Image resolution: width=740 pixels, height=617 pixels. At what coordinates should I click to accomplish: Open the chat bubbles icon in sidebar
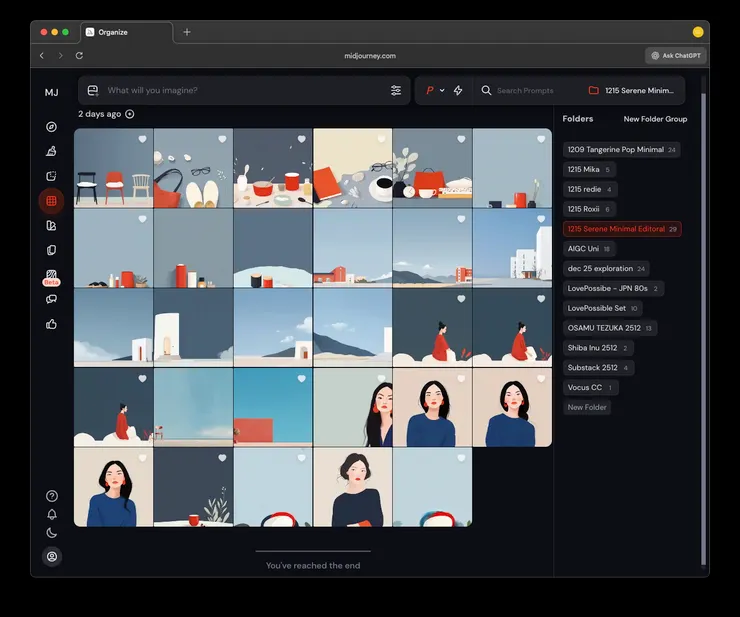pyautogui.click(x=51, y=299)
